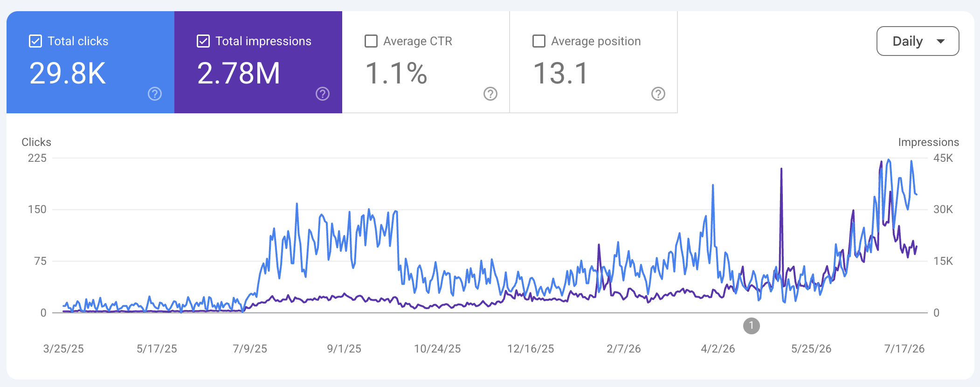Click the 4/2/26 date label
This screenshot has height=387, width=980.
[718, 349]
